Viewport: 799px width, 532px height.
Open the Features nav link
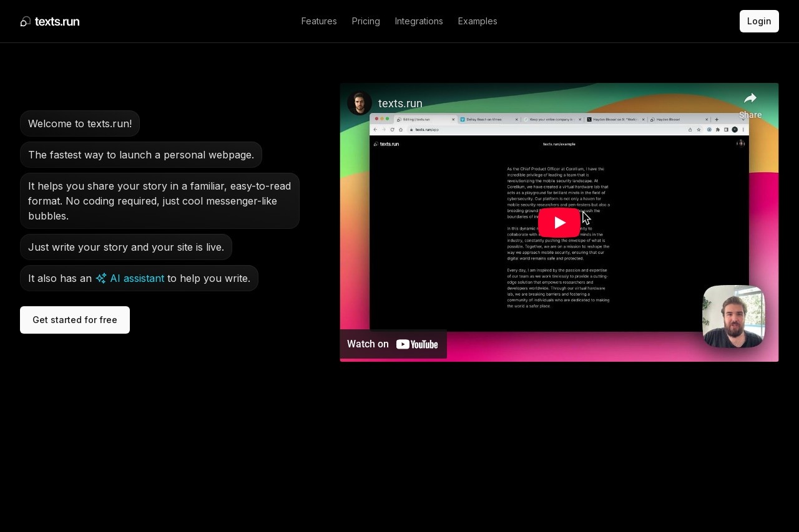[319, 21]
